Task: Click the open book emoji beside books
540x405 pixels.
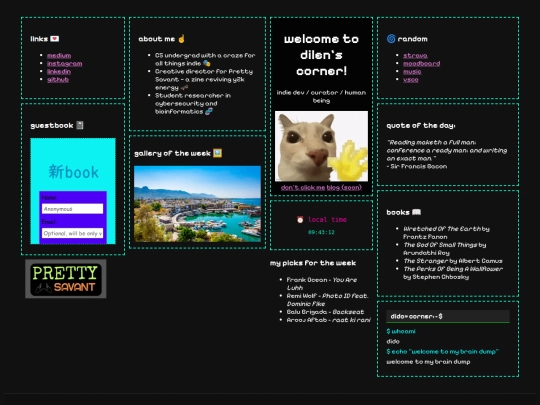Action: pos(416,212)
